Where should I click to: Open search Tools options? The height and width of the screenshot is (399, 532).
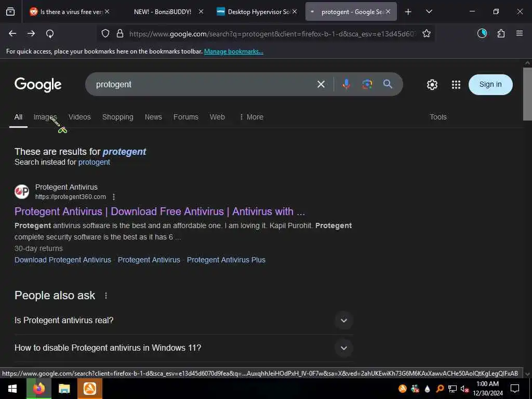(x=438, y=117)
